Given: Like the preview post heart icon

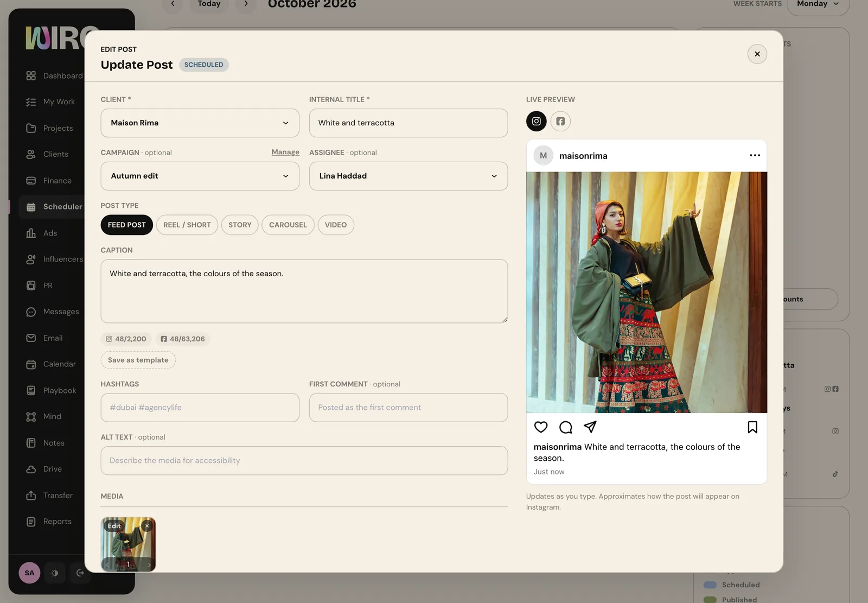Looking at the screenshot, I should tap(541, 427).
